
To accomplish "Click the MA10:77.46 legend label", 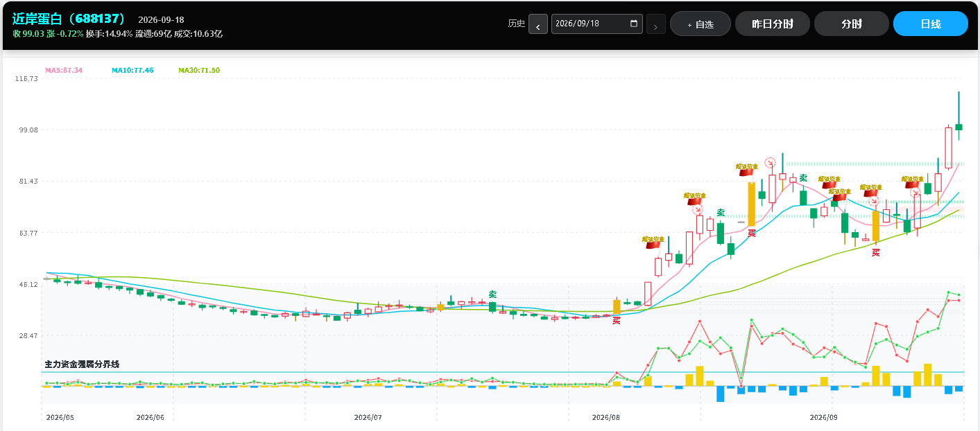I will coord(132,71).
